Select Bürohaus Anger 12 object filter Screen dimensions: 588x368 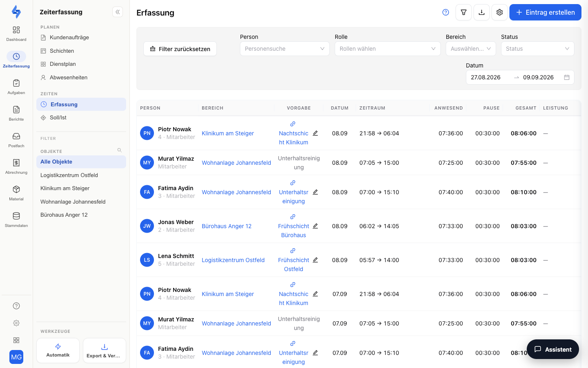[81, 215]
